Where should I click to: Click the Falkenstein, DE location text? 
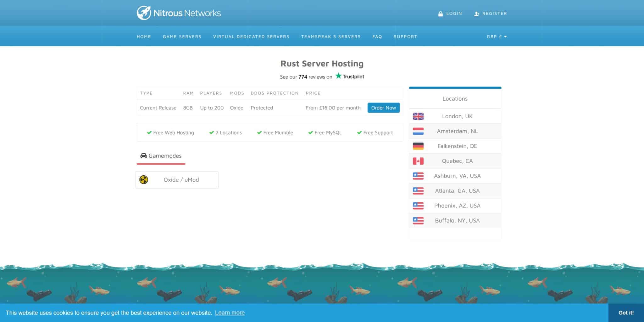coord(457,146)
